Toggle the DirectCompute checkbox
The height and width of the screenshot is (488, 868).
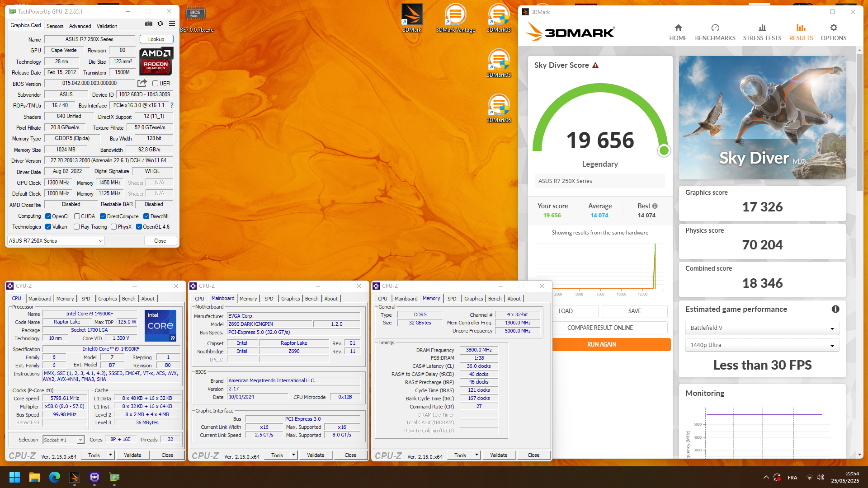[x=103, y=216]
